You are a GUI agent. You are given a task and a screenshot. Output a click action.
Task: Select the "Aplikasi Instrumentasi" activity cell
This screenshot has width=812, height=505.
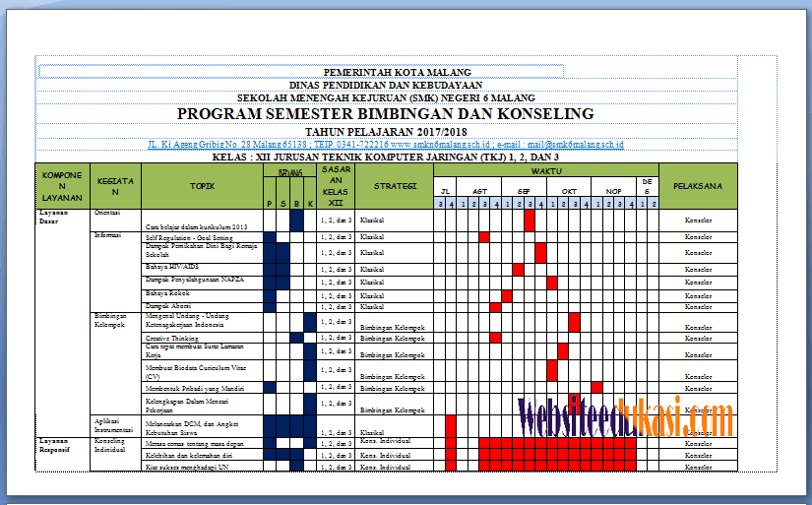(x=113, y=425)
